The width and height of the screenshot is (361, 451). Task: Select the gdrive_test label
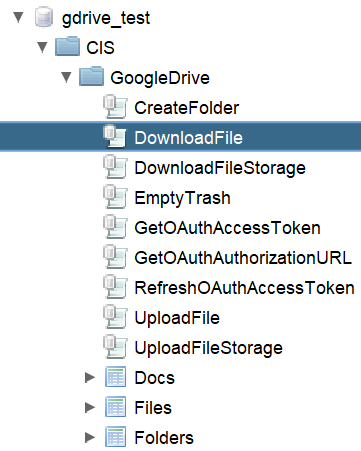point(106,18)
